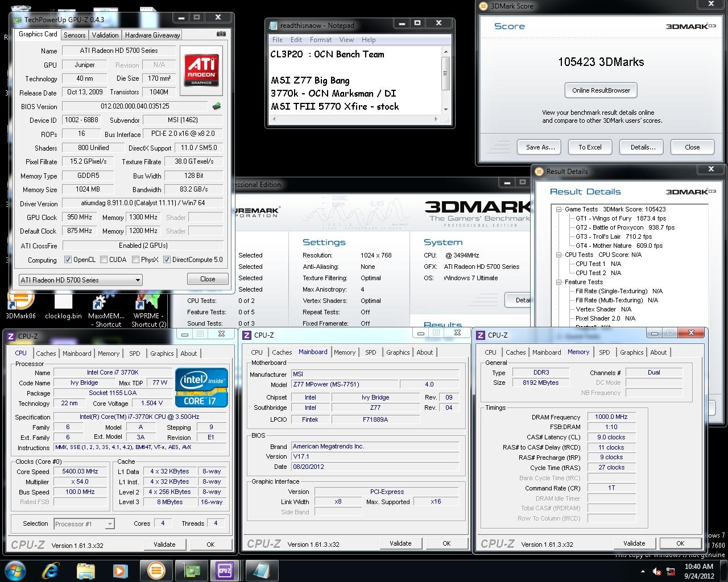Toggle the OpenCL checkbox in GPU-Z

tap(68, 260)
